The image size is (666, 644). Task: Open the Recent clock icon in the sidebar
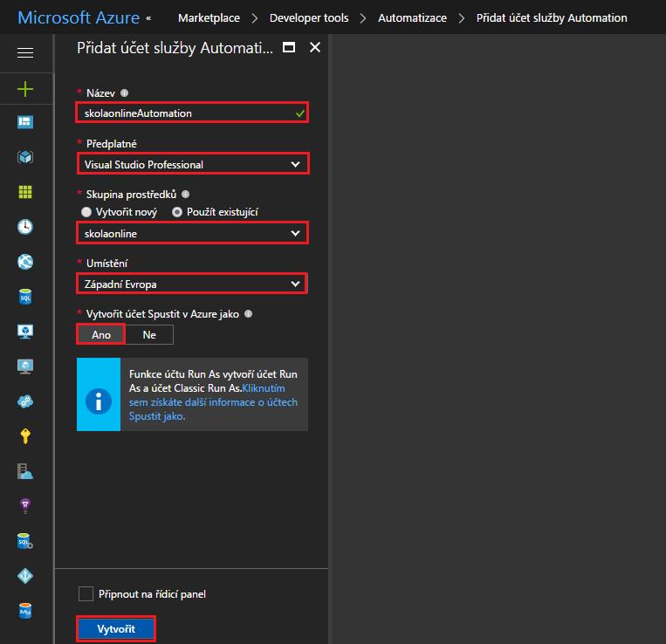coord(25,227)
